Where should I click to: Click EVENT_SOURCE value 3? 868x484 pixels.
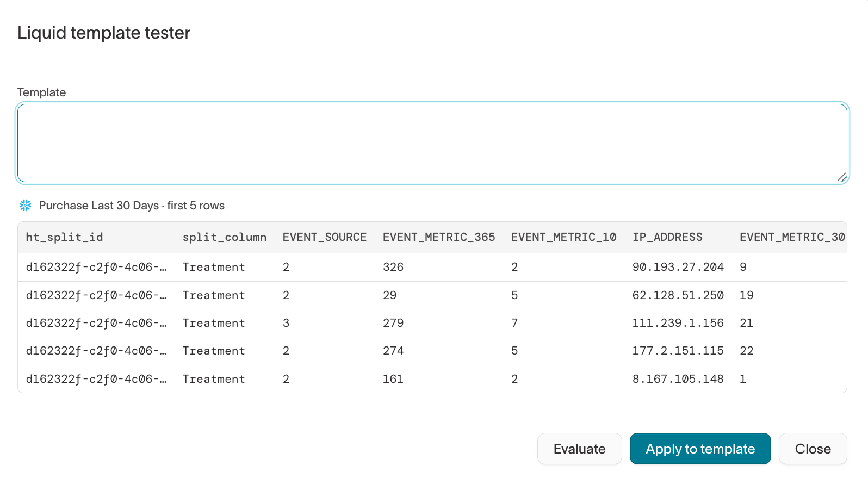pyautogui.click(x=286, y=323)
